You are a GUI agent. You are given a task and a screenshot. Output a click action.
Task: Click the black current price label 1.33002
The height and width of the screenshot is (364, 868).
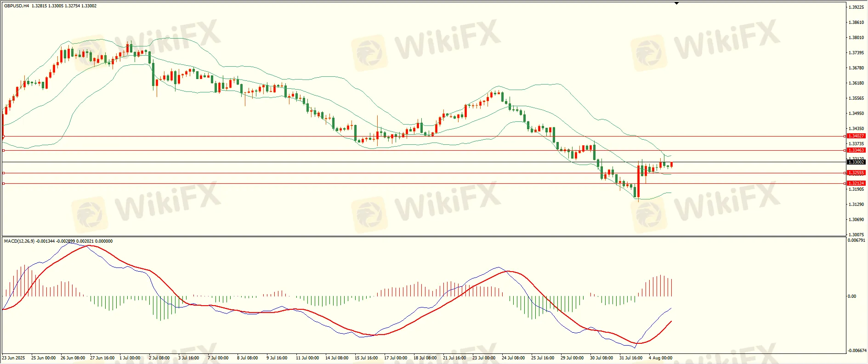coord(856,162)
